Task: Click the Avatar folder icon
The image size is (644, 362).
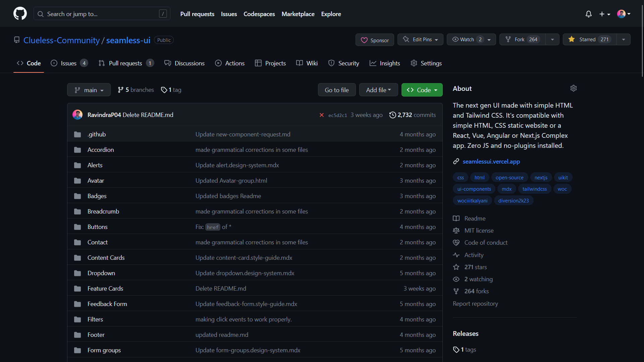Action: (77, 181)
